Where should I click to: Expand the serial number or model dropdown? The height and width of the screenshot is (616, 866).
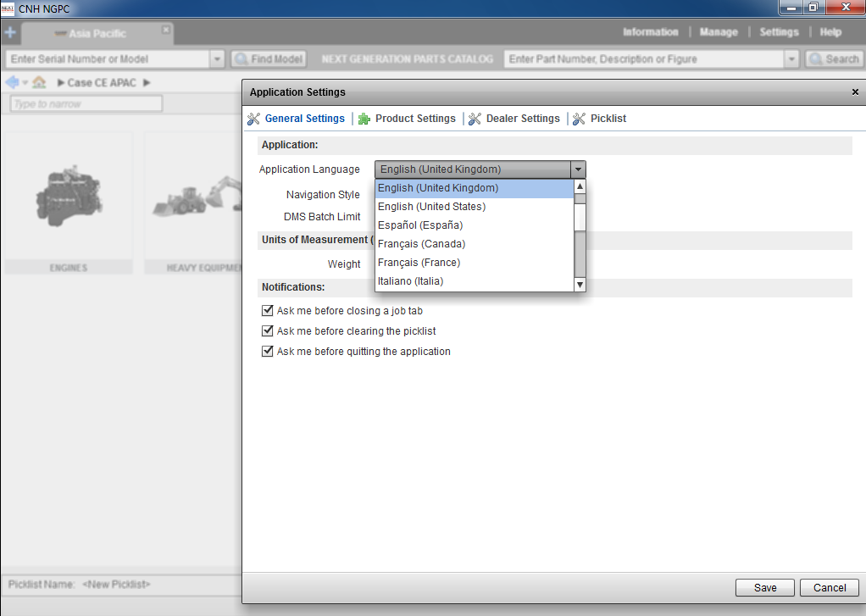217,59
